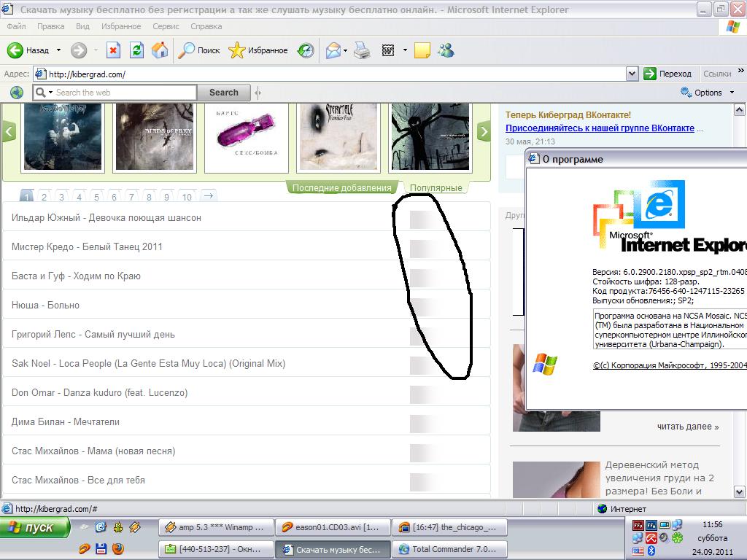Click the Назад back arrow icon
This screenshot has width=747, height=560.
pyautogui.click(x=15, y=50)
